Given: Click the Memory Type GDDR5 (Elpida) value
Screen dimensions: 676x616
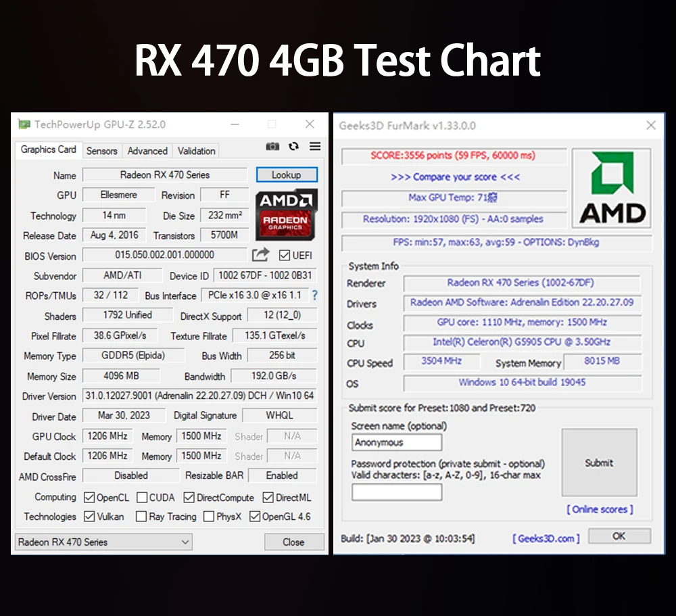Looking at the screenshot, I should click(133, 355).
